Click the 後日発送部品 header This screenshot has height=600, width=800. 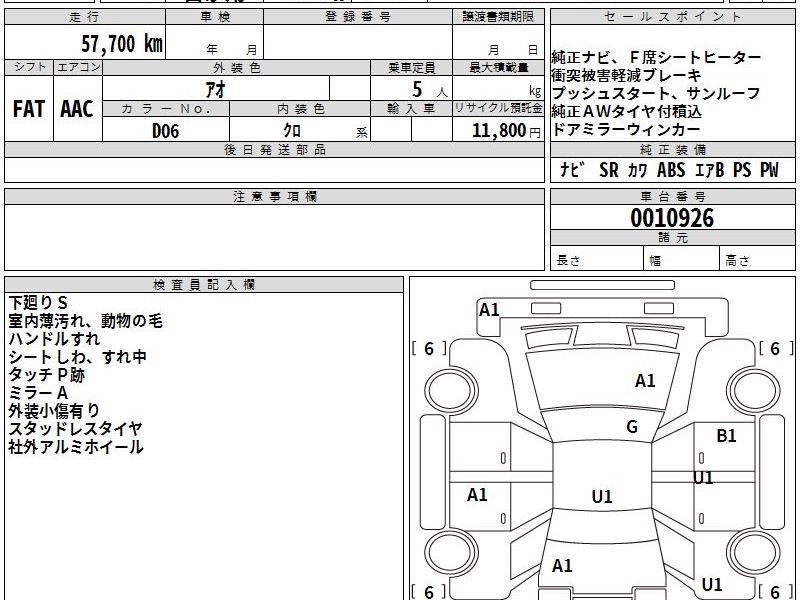274,149
